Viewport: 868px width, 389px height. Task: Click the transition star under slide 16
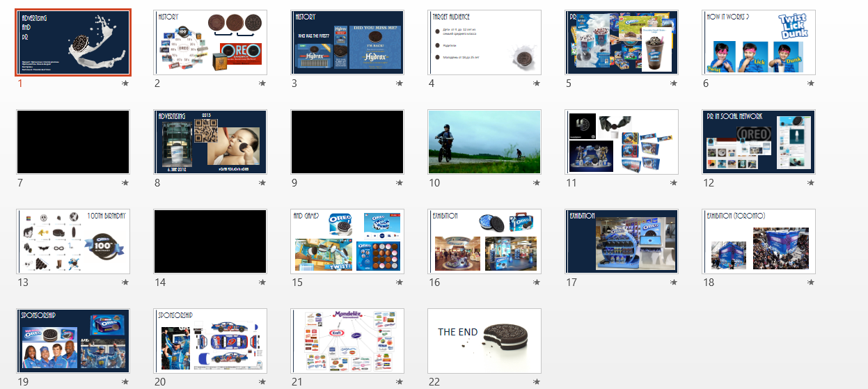537,283
